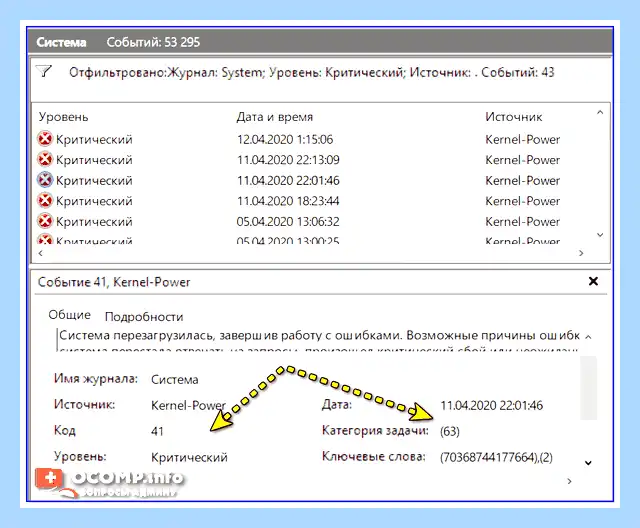Click Имя журнала value Система

point(175,379)
